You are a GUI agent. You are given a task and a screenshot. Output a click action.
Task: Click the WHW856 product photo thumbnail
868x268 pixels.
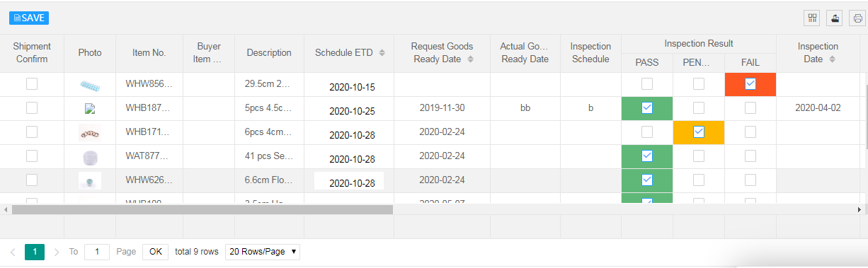coord(90,86)
